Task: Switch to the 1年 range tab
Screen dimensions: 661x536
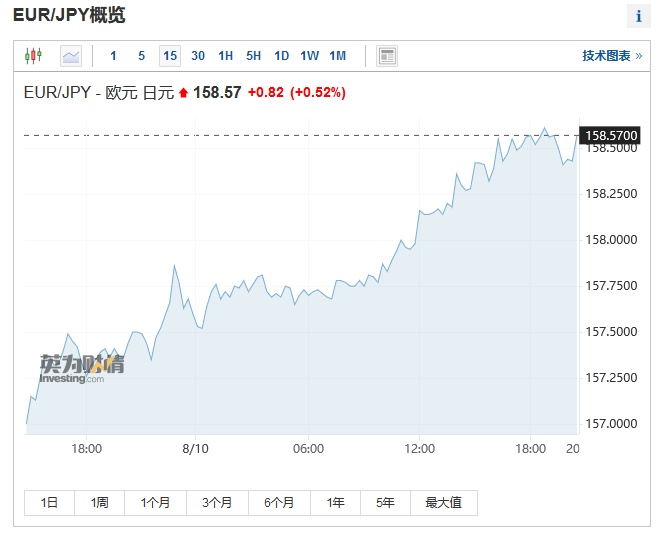Action: click(x=336, y=503)
